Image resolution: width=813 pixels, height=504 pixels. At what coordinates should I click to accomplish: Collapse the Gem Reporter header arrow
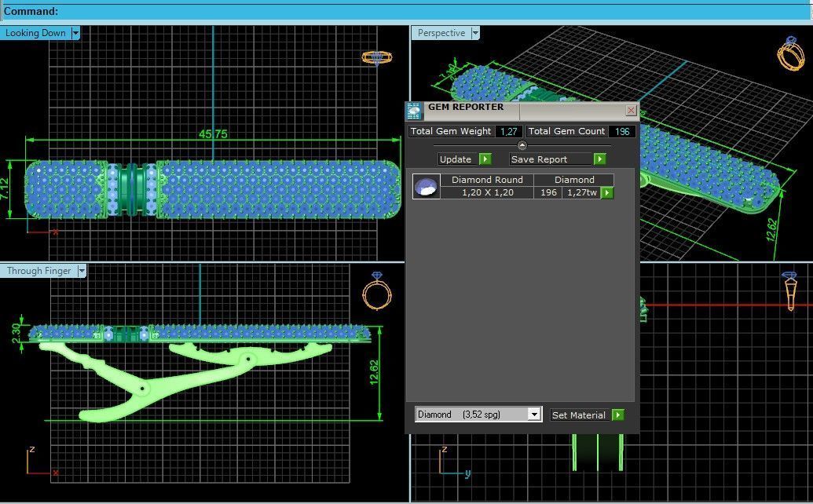click(522, 145)
